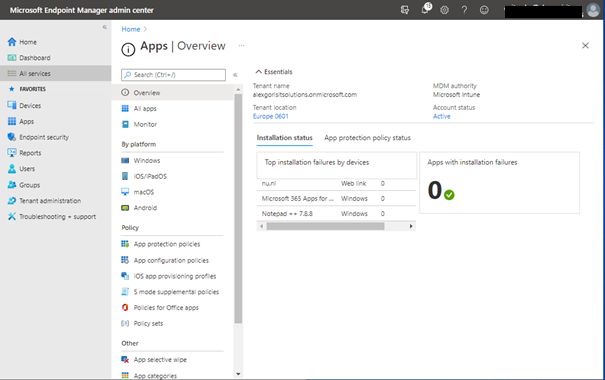Open the feedback smiley icon

pyautogui.click(x=484, y=10)
